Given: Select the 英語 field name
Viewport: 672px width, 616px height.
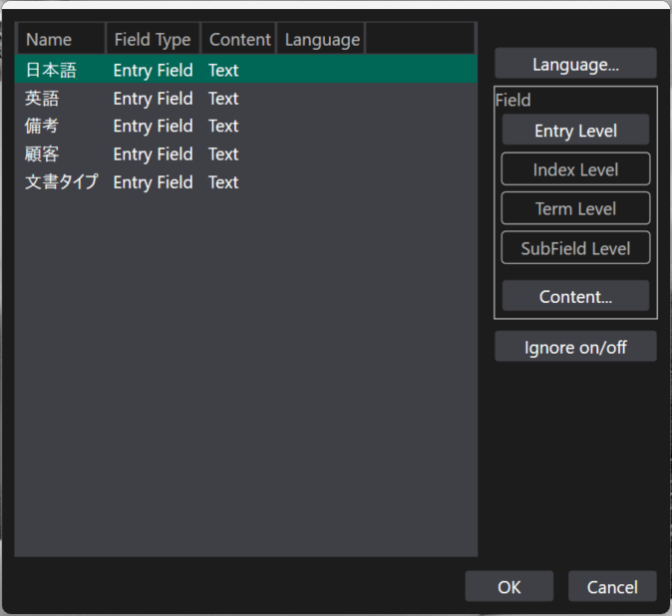Looking at the screenshot, I should pos(42,99).
